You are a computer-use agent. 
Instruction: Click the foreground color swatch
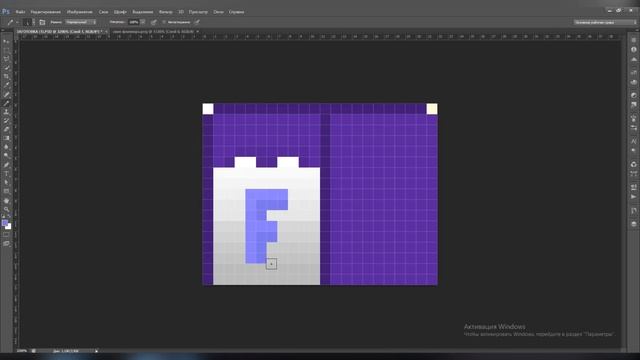point(5,223)
